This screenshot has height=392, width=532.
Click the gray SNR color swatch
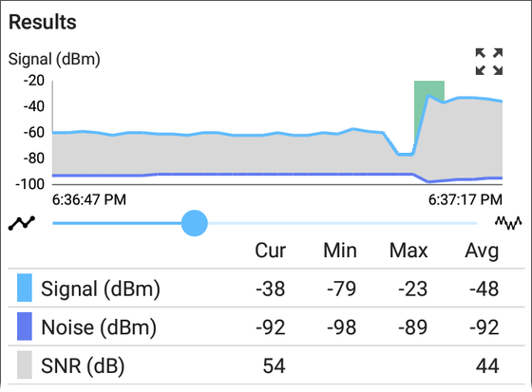(x=25, y=364)
